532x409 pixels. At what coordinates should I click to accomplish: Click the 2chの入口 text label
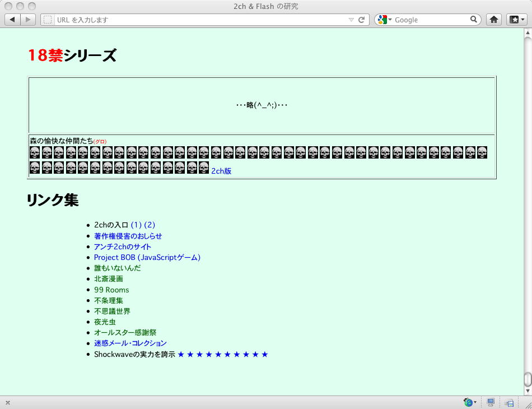click(x=111, y=225)
